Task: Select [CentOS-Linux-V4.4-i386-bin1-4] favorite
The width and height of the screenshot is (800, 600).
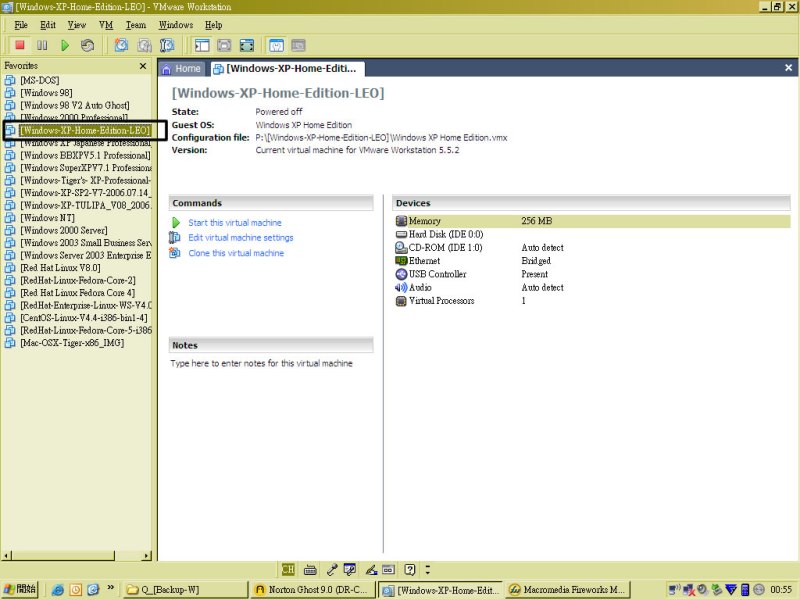Action: click(84, 318)
